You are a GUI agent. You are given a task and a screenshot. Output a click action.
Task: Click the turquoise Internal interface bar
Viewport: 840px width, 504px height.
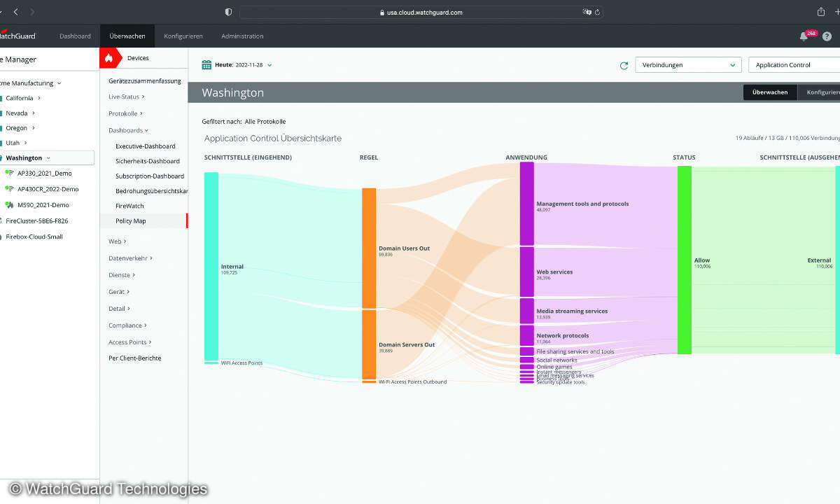click(x=211, y=266)
